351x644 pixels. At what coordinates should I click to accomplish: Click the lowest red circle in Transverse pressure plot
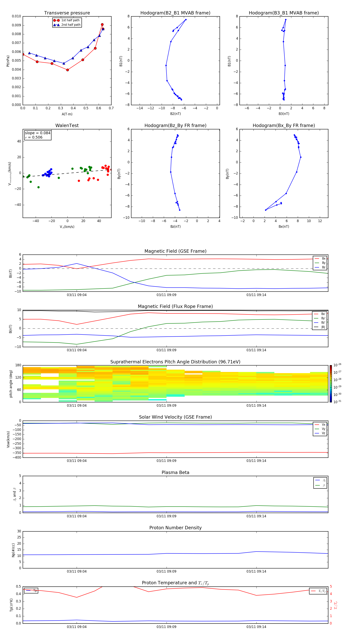67,70
